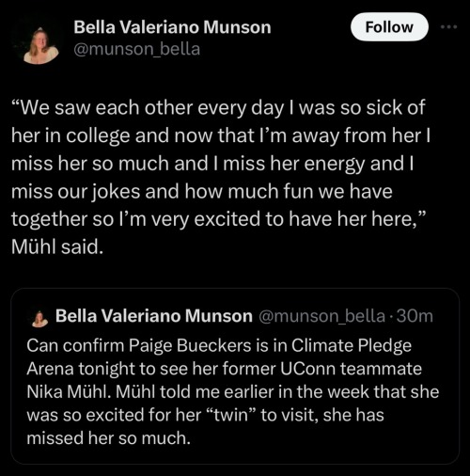The width and height of the screenshot is (470, 476).
Task: Click the top Bella Valeriano Munson display name
Action: click(172, 27)
